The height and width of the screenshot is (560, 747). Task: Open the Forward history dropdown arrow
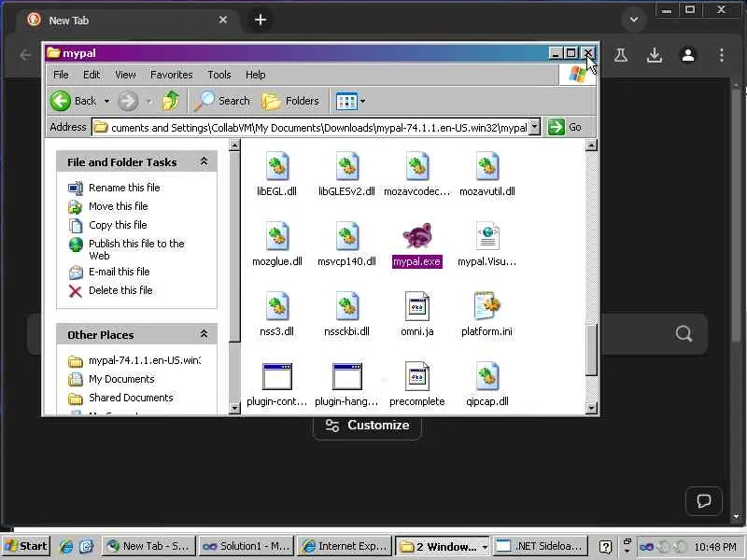149,101
